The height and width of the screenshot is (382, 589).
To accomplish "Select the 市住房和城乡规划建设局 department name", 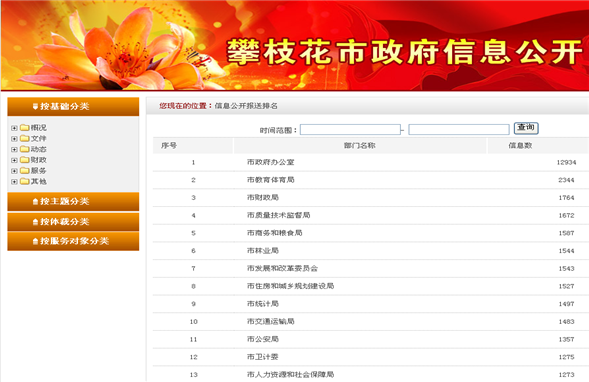I will [x=290, y=286].
